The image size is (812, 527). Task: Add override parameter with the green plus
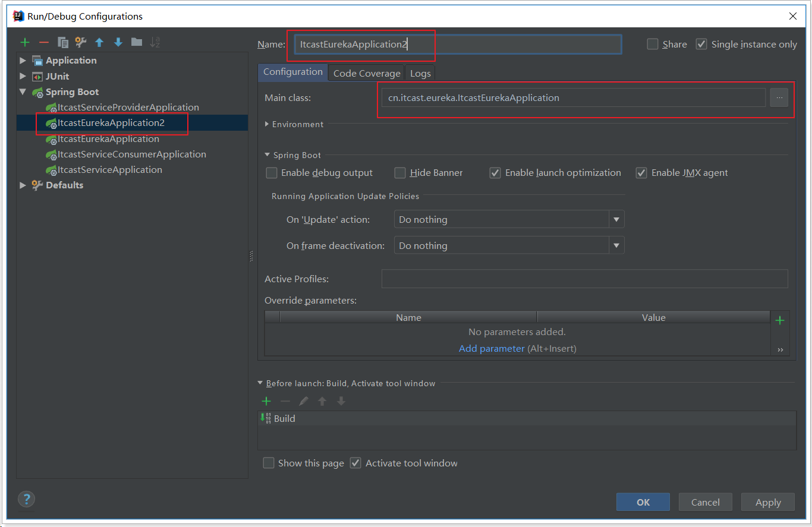click(x=780, y=321)
